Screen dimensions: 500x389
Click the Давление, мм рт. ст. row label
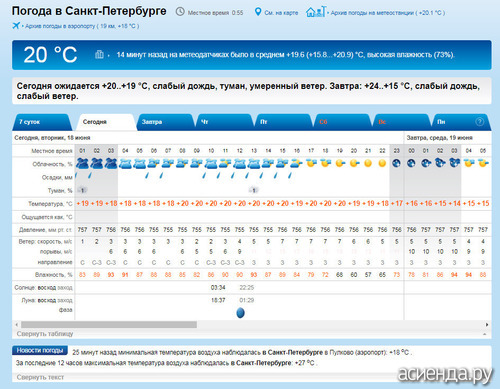[x=45, y=230]
